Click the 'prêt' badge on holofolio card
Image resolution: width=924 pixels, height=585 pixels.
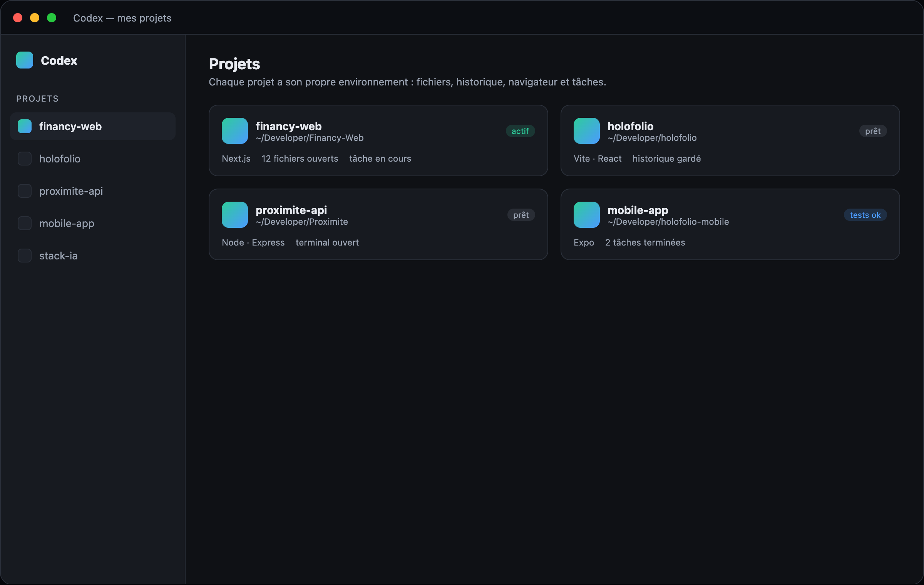(873, 131)
